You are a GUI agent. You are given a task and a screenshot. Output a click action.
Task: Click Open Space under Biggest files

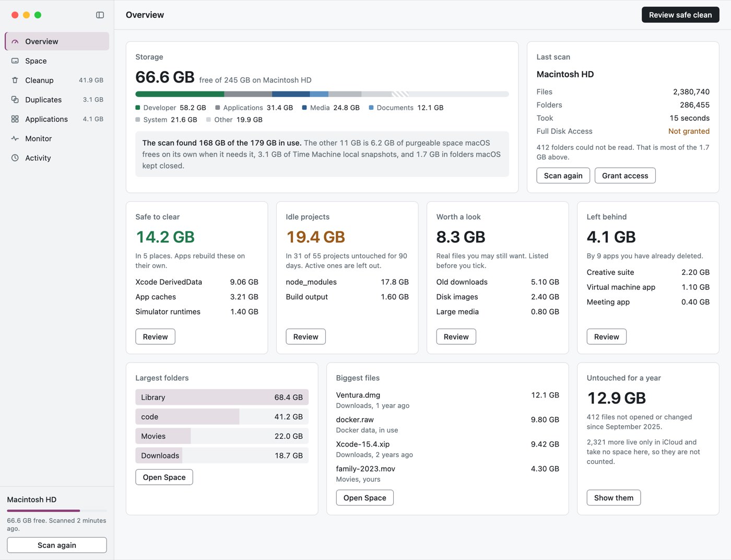(365, 498)
